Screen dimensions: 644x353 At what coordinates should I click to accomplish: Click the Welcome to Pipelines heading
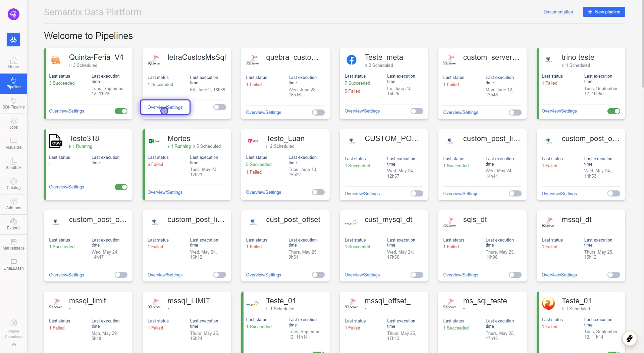pyautogui.click(x=88, y=36)
